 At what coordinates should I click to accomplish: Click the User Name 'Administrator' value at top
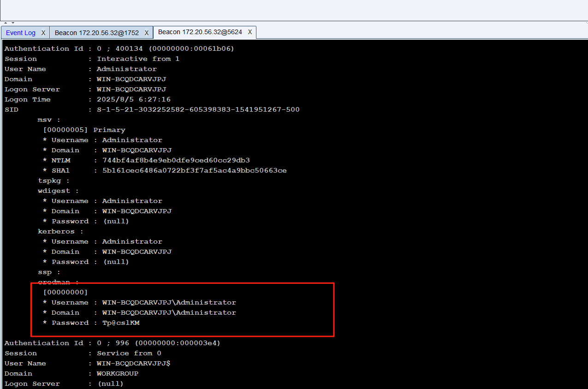pos(127,69)
